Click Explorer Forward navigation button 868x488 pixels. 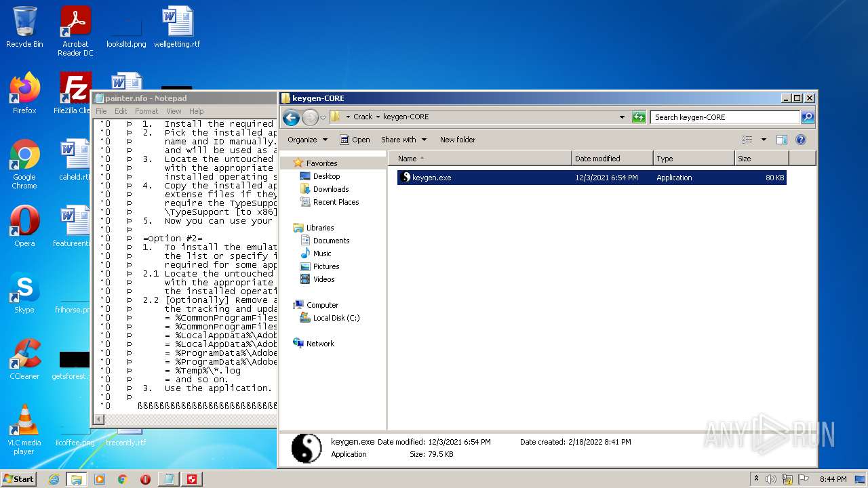(310, 117)
